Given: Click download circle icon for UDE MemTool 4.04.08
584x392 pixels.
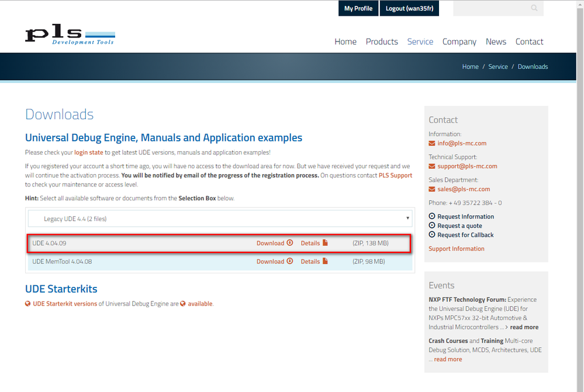Looking at the screenshot, I should 290,261.
